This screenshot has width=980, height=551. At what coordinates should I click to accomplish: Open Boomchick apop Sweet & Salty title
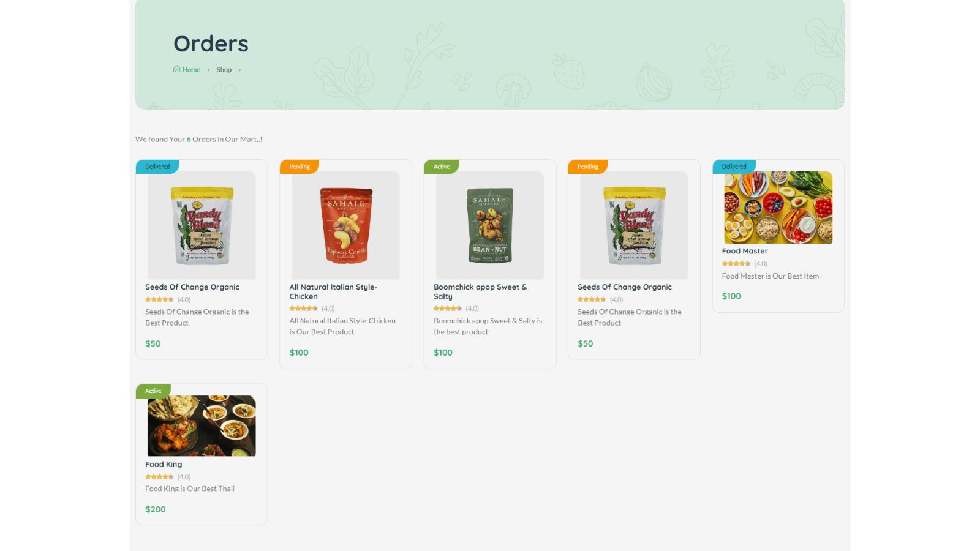tap(480, 291)
